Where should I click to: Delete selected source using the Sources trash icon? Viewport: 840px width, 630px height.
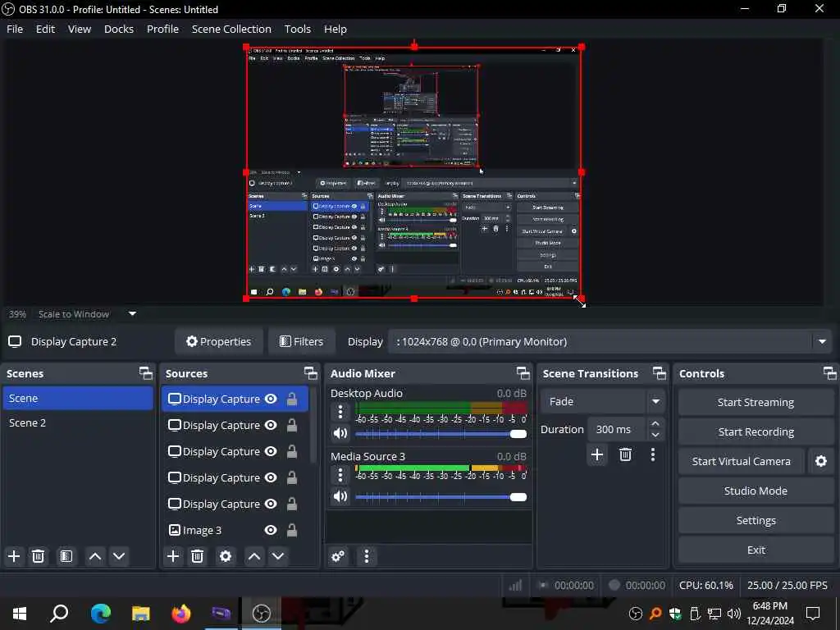pos(197,556)
